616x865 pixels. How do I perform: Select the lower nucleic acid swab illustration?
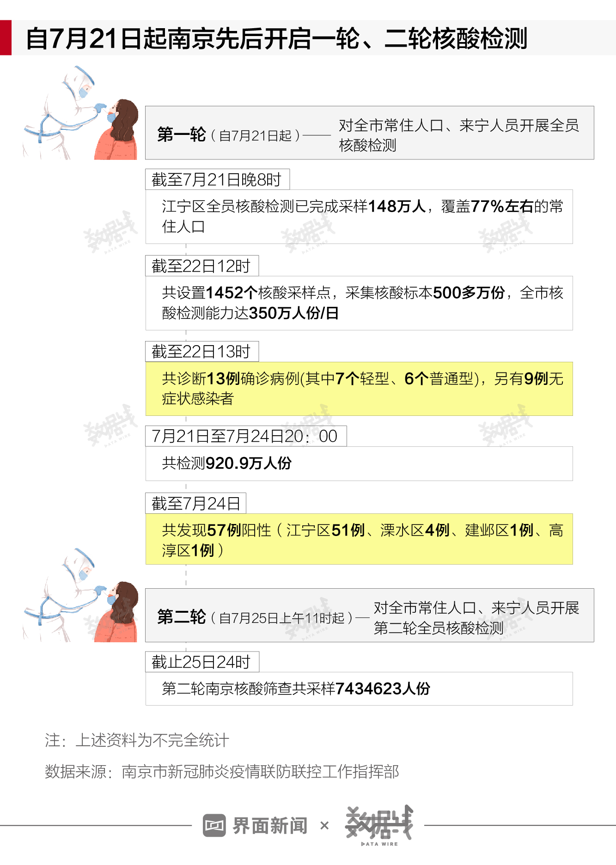tap(81, 595)
